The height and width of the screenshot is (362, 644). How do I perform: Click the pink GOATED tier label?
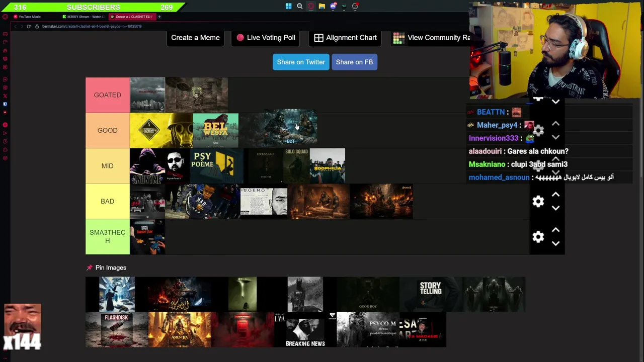tap(107, 95)
